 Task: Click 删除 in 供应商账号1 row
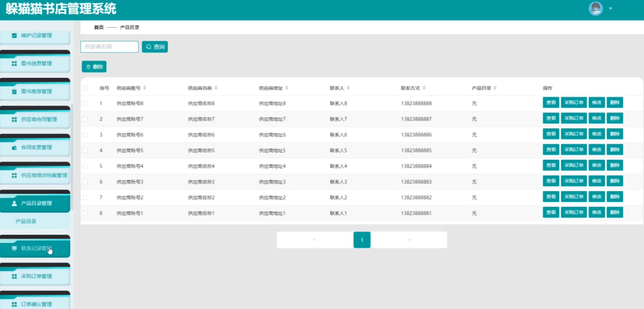615,212
